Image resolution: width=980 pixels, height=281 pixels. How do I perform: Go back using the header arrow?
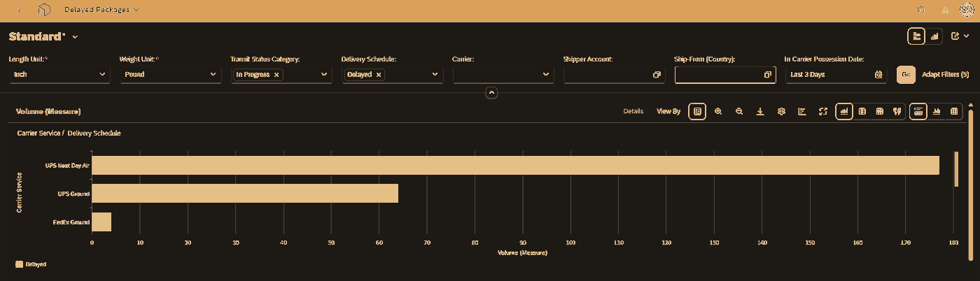18,10
